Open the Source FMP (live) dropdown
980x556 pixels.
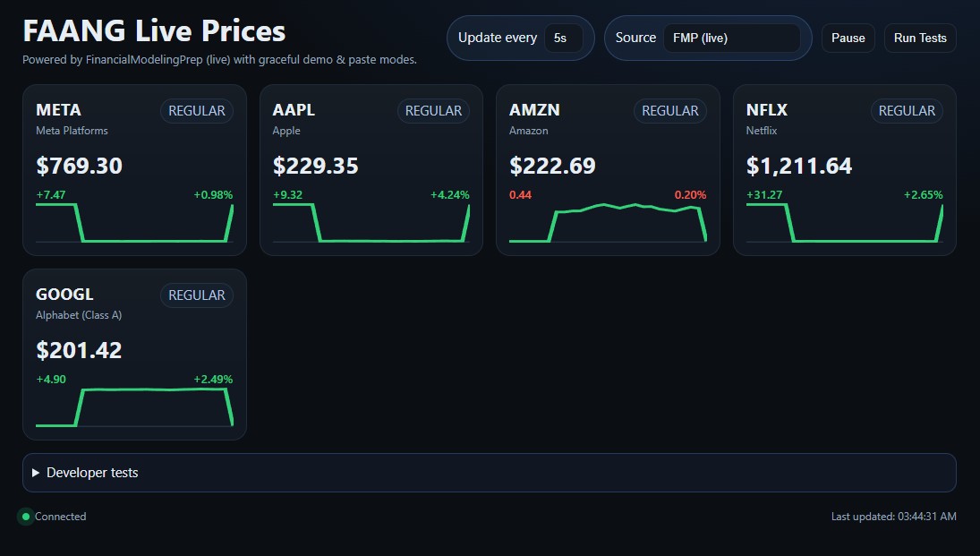point(730,38)
